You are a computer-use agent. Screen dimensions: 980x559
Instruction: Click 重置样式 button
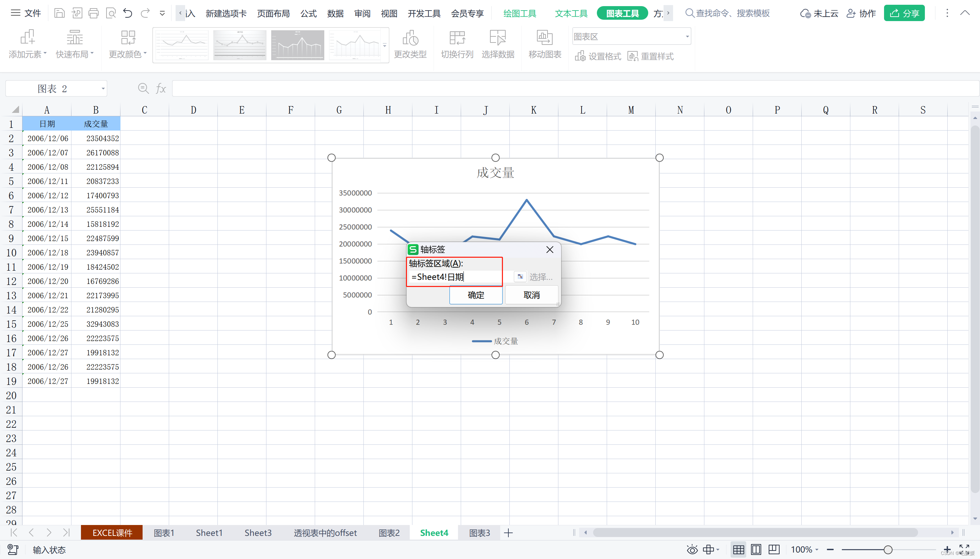(x=650, y=56)
